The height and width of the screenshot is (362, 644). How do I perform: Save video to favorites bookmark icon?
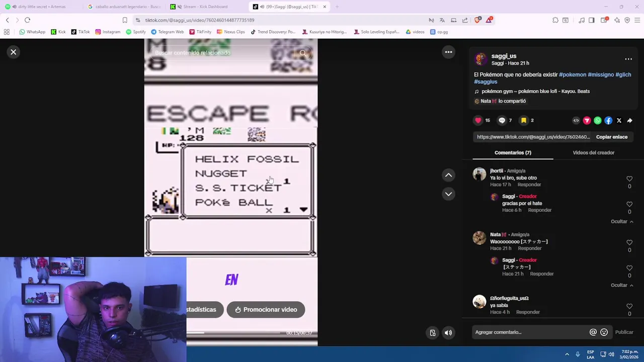click(x=524, y=121)
